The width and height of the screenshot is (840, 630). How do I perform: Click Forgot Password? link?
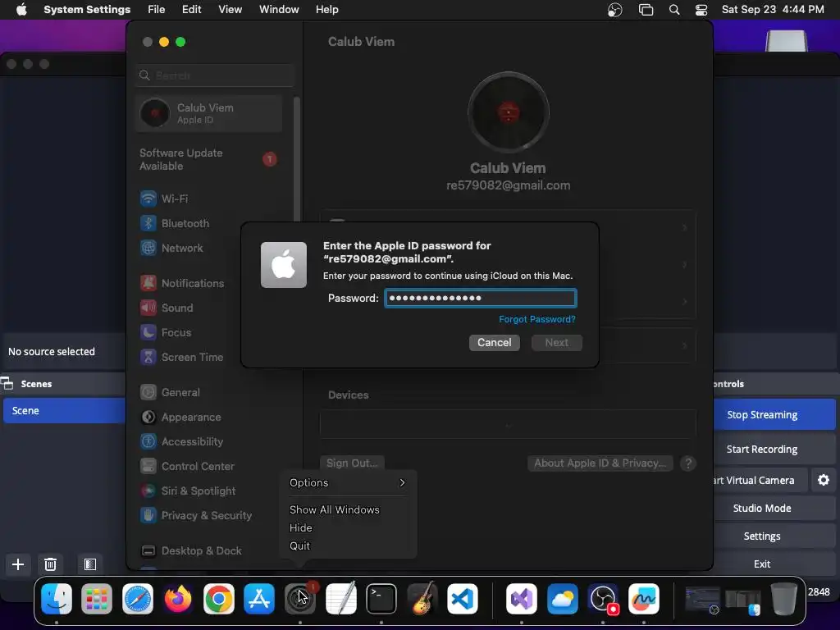pyautogui.click(x=537, y=319)
